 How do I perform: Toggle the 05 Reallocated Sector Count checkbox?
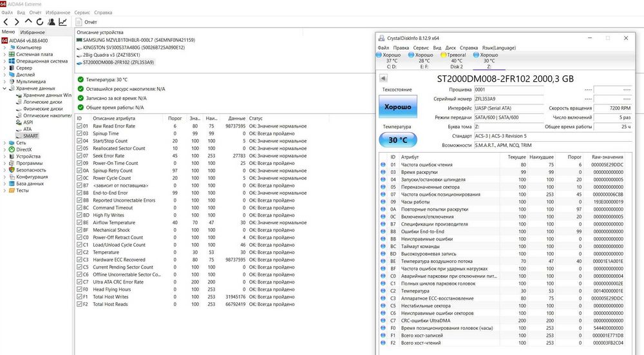coord(80,148)
